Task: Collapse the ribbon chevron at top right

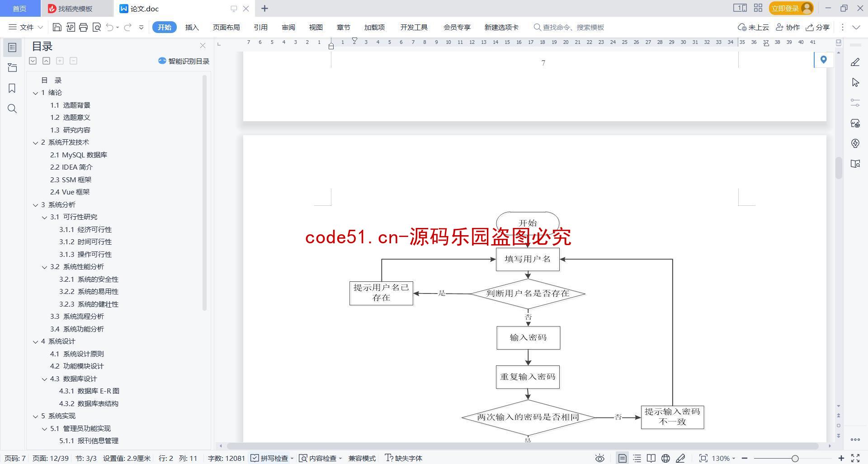Action: tap(856, 27)
